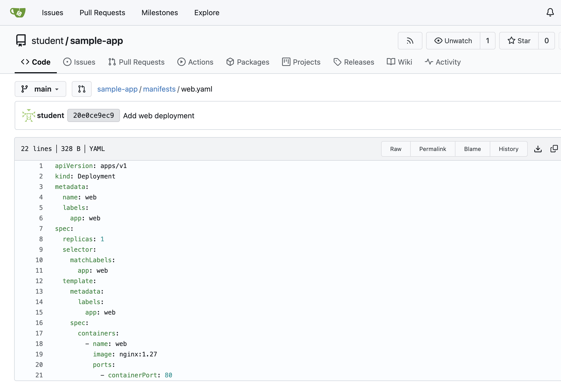Select line number 19
Viewport: 561px width, 392px height.
pos(39,354)
